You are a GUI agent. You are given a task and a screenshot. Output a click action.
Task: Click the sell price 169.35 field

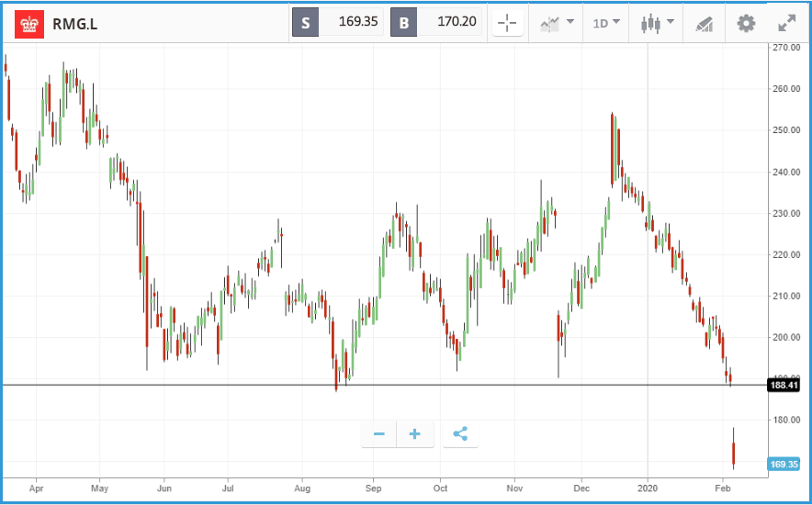coord(351,22)
